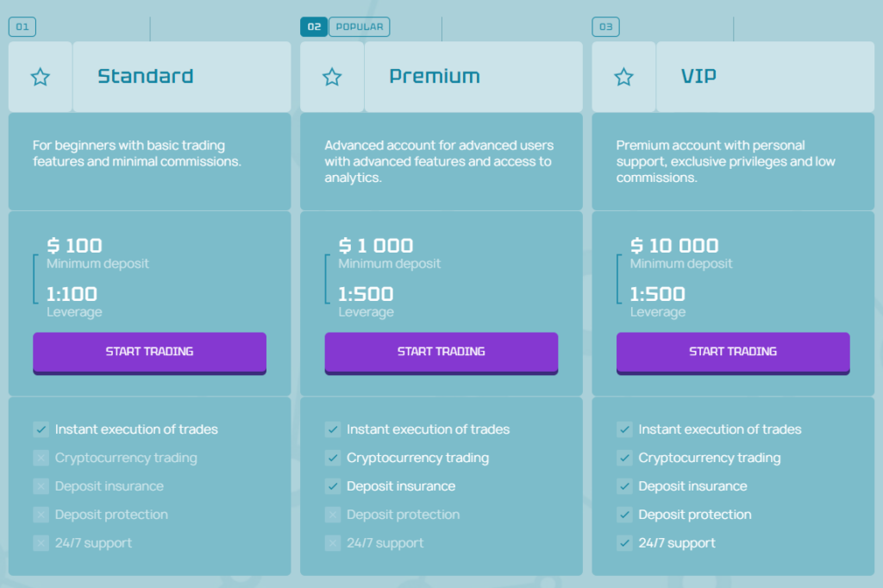Click the 01 number badge above Standard
Viewport: 883px width, 588px height.
(x=22, y=28)
